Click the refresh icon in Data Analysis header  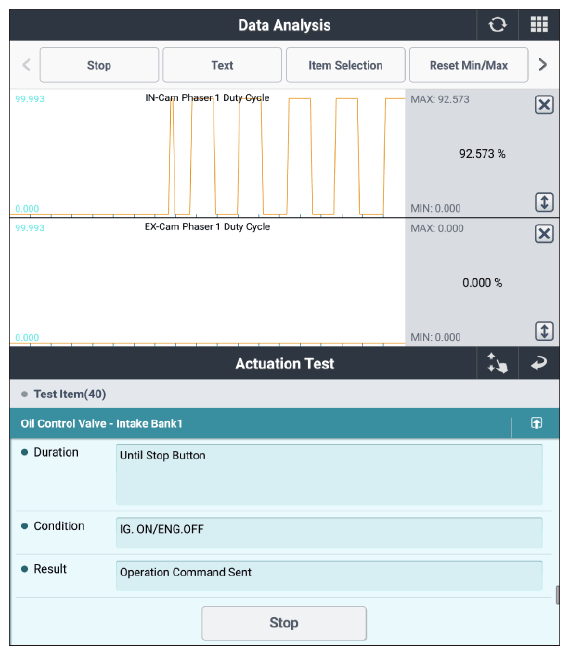pyautogui.click(x=497, y=25)
